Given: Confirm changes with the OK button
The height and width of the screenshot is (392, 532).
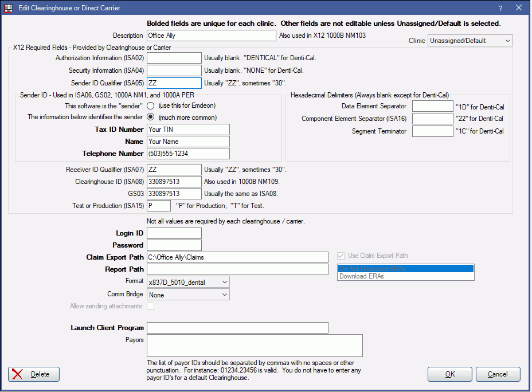Looking at the screenshot, I should [x=450, y=374].
